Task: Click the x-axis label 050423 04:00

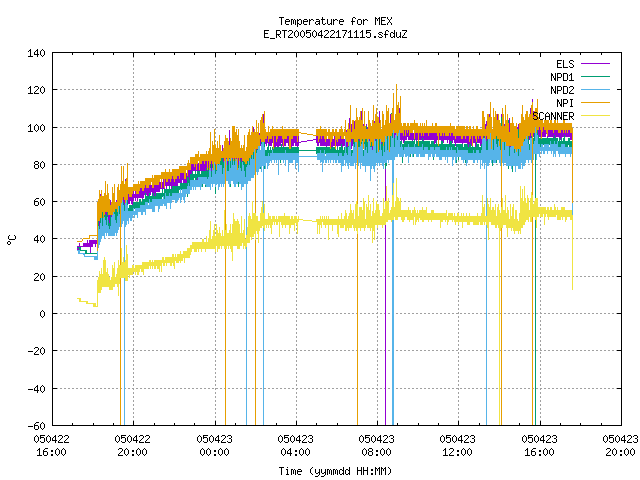Action: pyautogui.click(x=296, y=445)
